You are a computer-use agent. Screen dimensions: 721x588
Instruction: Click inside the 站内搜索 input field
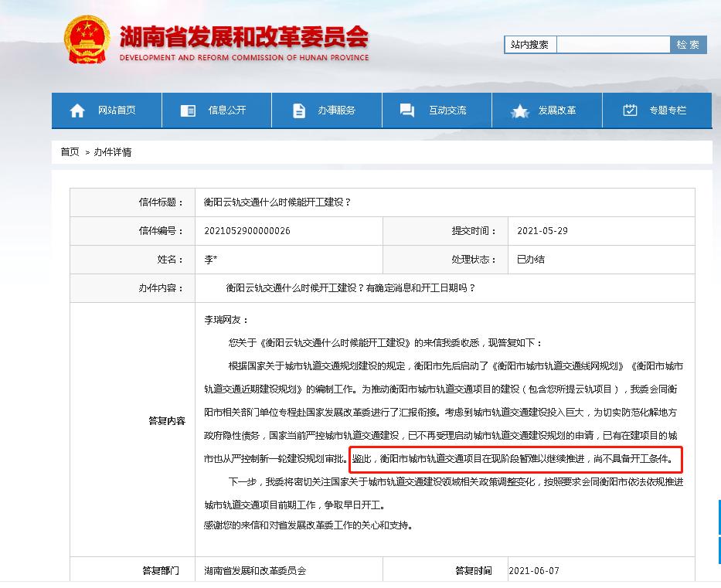click(613, 45)
